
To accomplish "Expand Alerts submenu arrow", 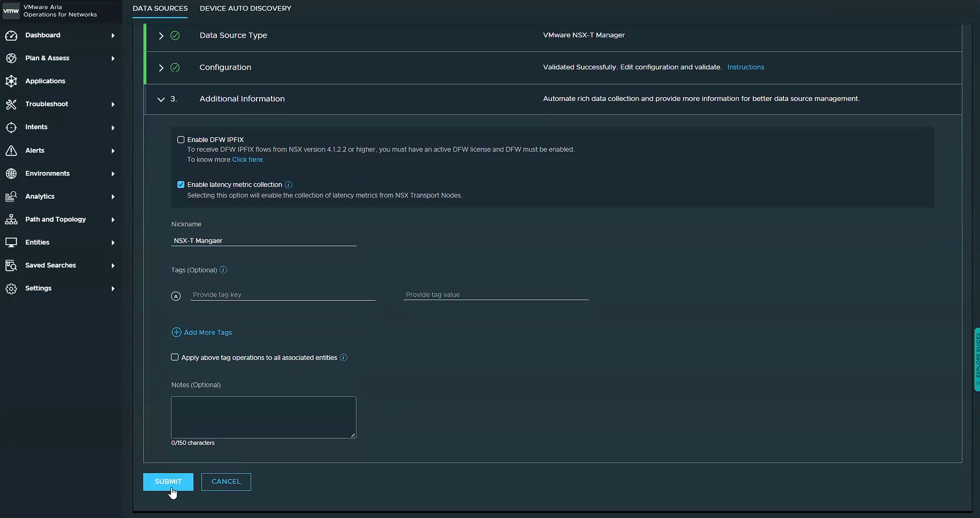I will (x=113, y=151).
